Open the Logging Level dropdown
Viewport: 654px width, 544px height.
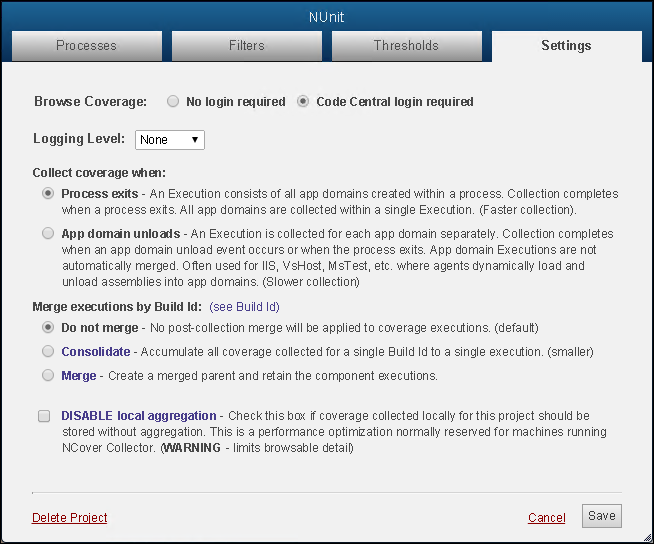170,140
